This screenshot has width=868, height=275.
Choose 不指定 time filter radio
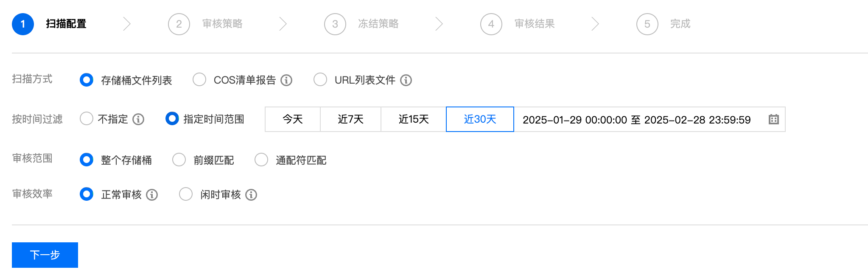87,119
